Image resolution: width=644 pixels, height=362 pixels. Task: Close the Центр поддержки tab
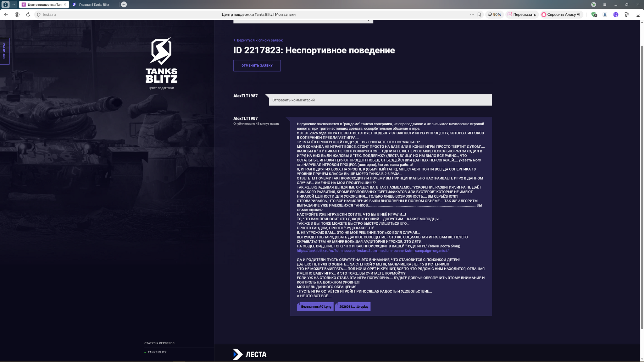coord(65,4)
